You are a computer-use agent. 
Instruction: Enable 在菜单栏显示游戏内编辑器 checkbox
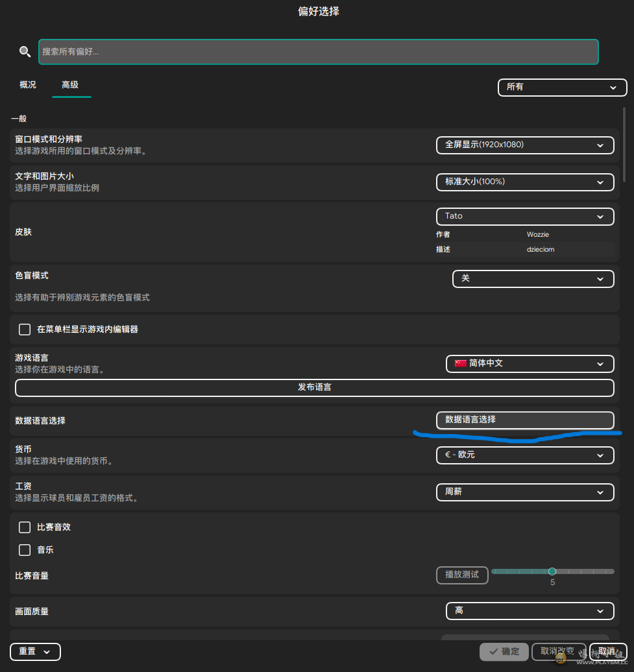coord(25,330)
